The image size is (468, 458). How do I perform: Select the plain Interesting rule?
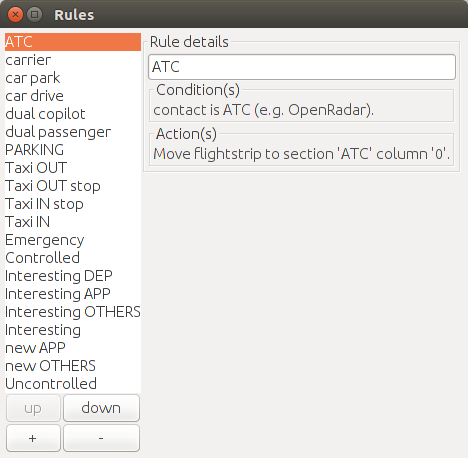click(73, 330)
